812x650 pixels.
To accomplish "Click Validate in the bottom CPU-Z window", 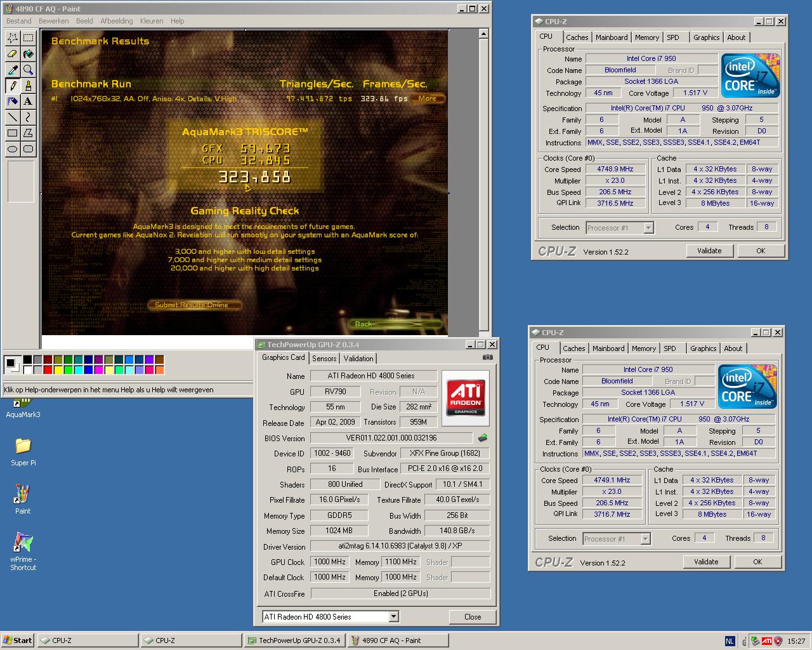I will tap(706, 562).
